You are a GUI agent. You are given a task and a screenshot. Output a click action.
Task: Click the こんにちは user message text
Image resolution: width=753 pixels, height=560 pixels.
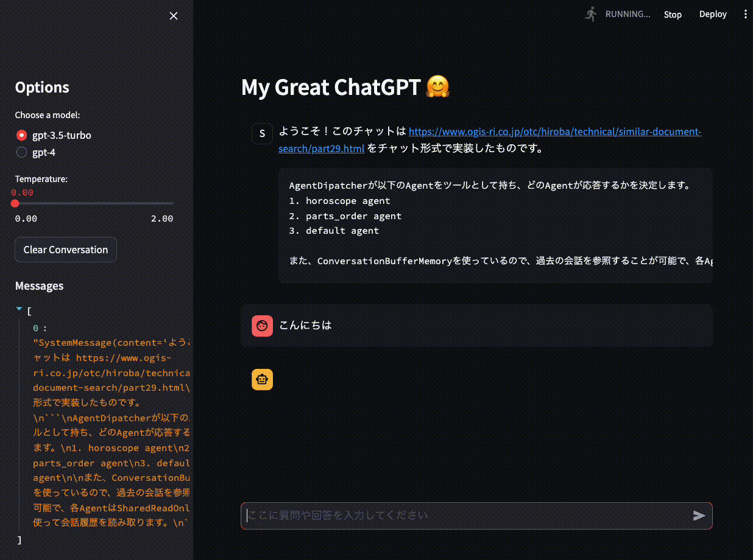(305, 325)
